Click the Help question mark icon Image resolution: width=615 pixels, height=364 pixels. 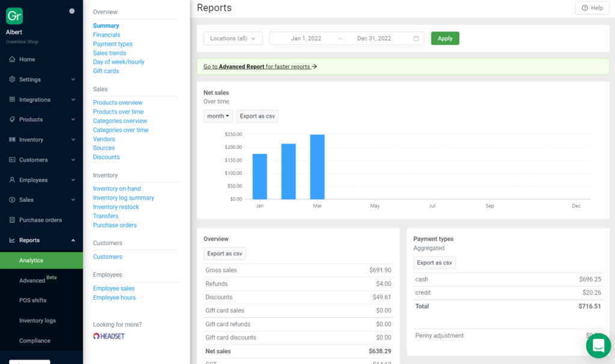[585, 8]
